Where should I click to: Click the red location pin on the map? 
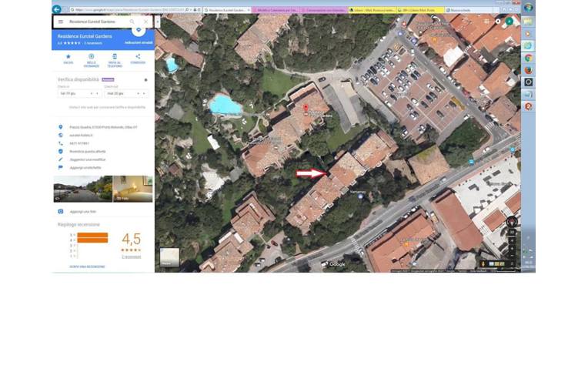pos(306,109)
